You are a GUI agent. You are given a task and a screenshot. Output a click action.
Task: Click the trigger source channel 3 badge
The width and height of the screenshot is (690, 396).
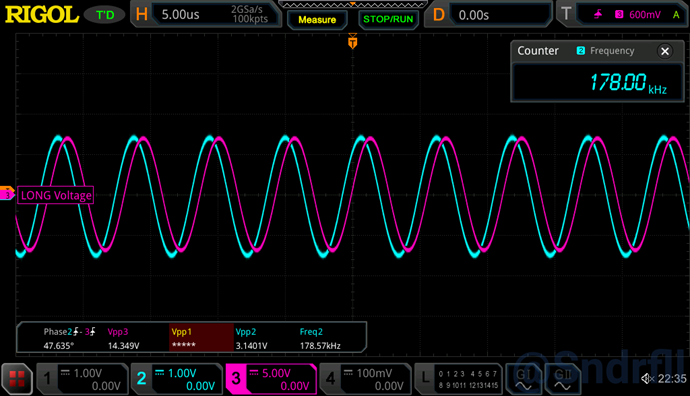coord(619,15)
